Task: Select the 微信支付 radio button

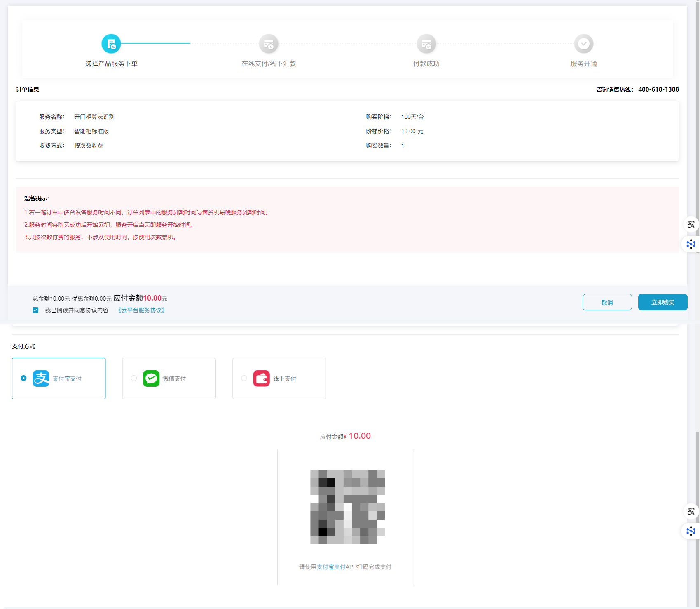Action: pyautogui.click(x=134, y=378)
